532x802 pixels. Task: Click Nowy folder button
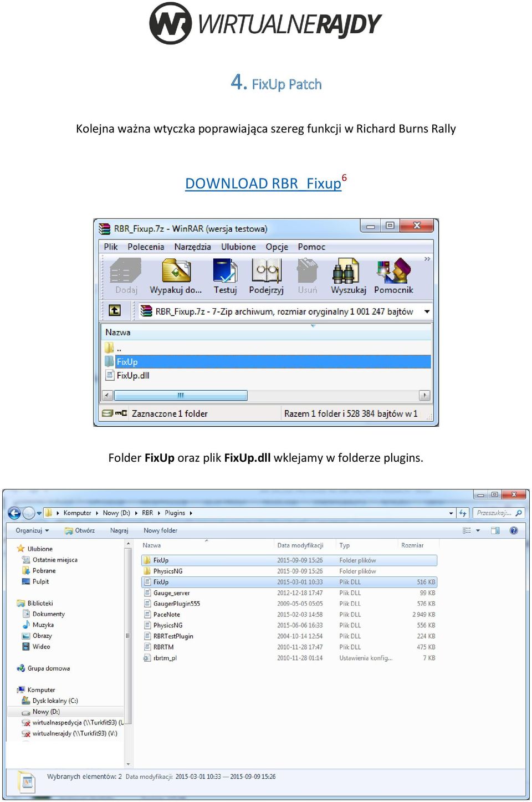160,530
